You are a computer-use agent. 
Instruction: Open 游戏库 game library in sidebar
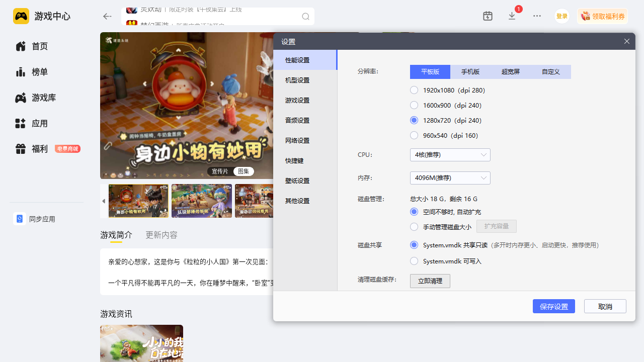(43, 98)
